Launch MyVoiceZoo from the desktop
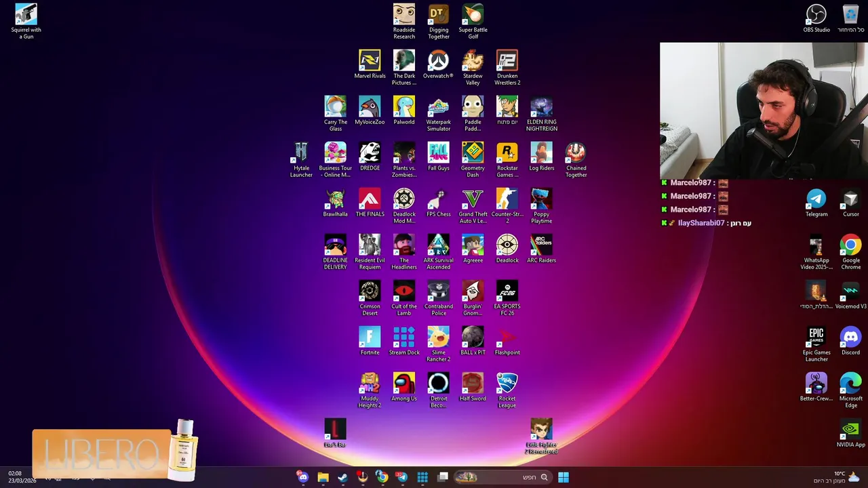Viewport: 868px width, 488px height. tap(370, 110)
